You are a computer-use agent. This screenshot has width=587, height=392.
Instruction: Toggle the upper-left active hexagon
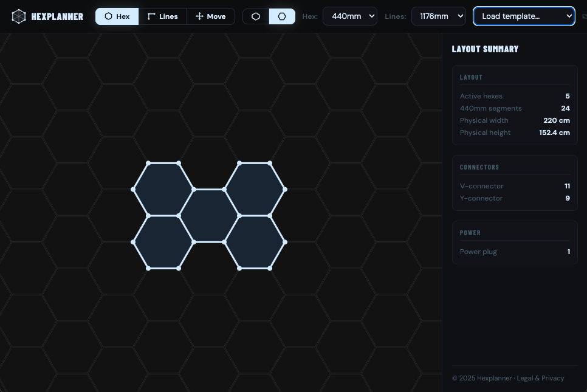point(163,190)
